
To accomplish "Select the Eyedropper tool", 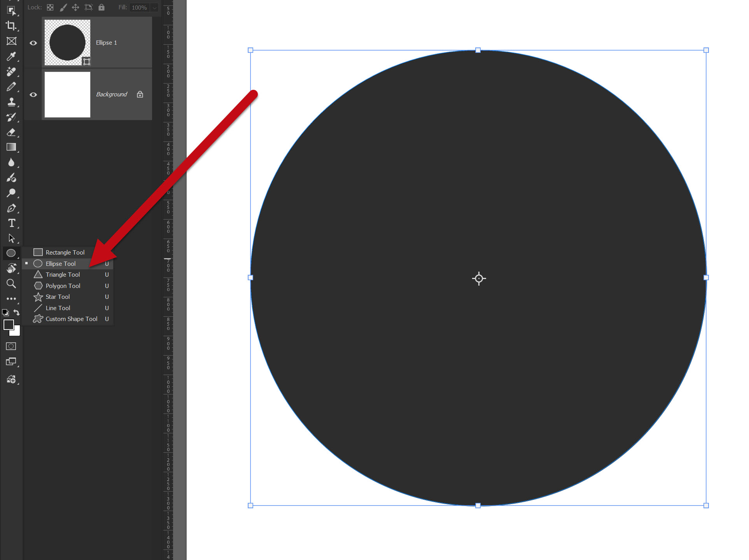I will click(11, 56).
